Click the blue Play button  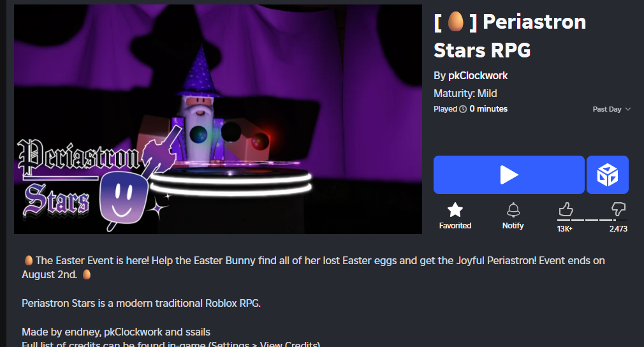[x=509, y=175]
